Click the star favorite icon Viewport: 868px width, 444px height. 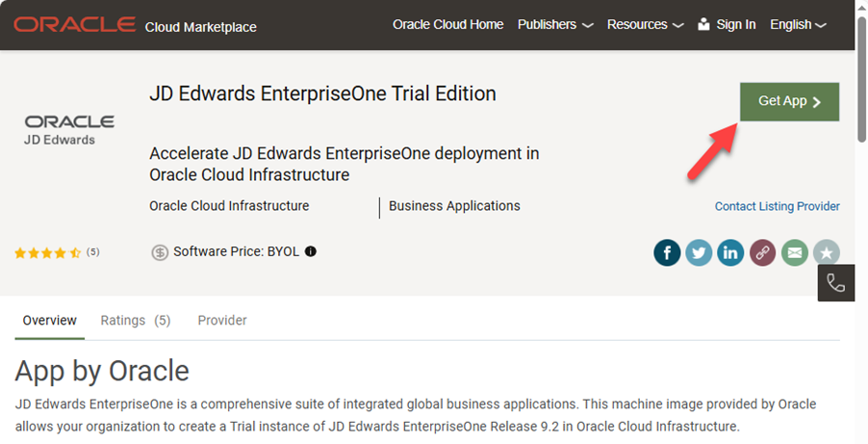click(827, 252)
